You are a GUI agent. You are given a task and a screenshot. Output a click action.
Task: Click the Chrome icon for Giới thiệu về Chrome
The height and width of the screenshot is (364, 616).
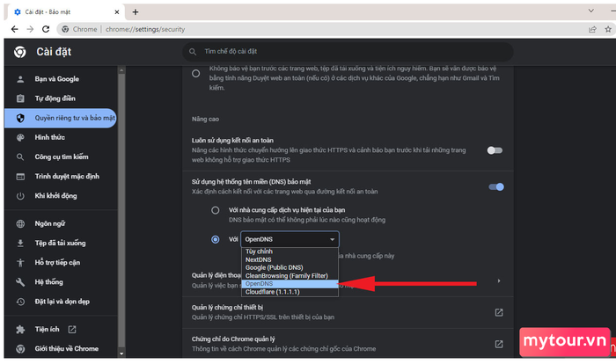[20, 349]
